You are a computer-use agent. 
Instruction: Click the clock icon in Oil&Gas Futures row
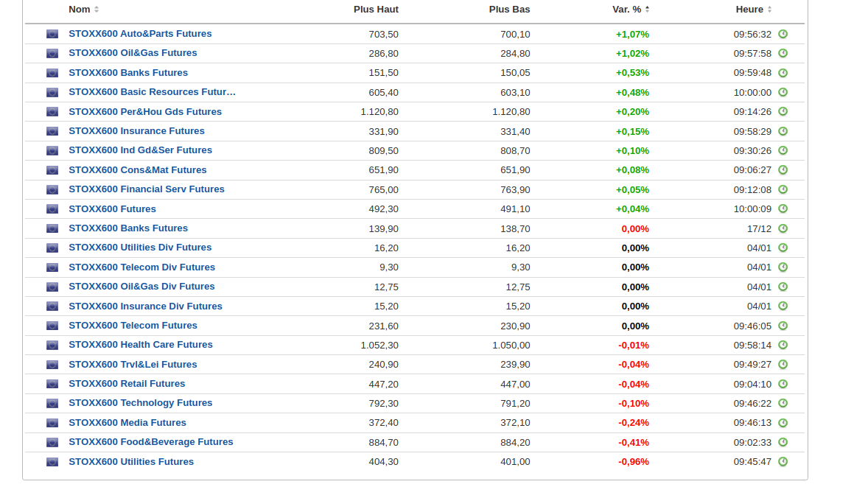[783, 53]
